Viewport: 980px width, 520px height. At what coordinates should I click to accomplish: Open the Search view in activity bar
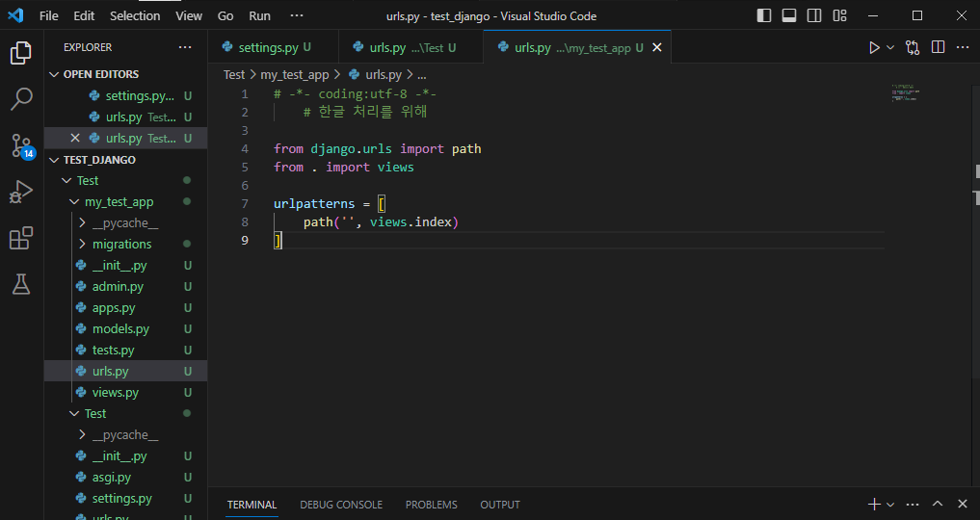[21, 99]
